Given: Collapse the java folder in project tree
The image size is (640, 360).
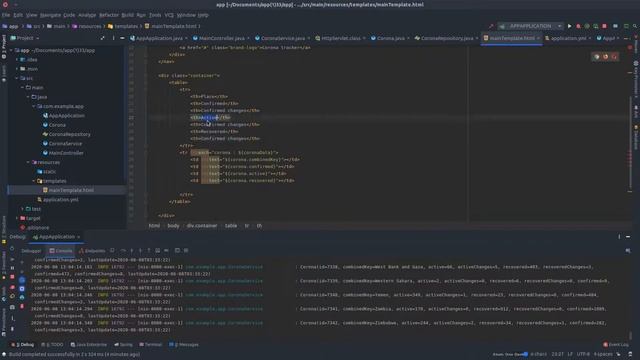Looking at the screenshot, I should click(28, 97).
